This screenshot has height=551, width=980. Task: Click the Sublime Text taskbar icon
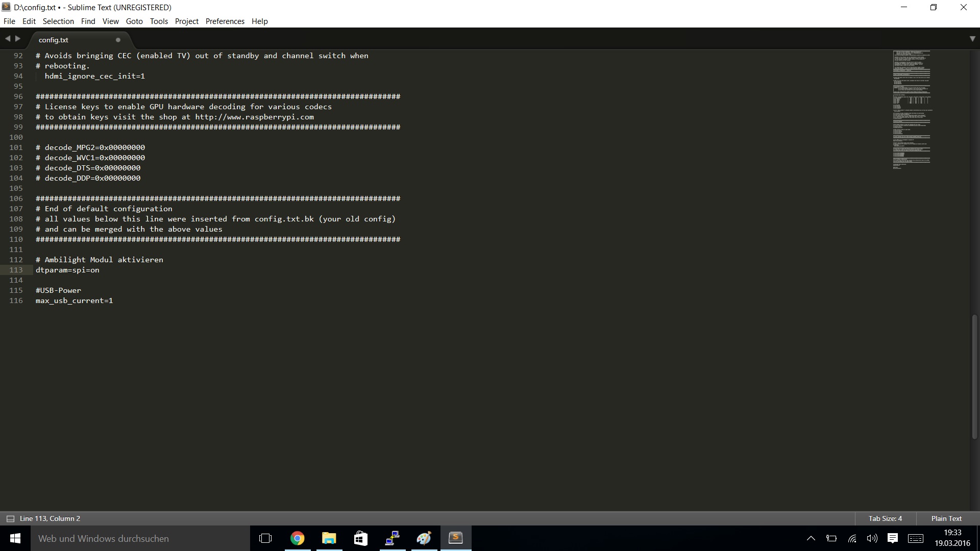(455, 538)
